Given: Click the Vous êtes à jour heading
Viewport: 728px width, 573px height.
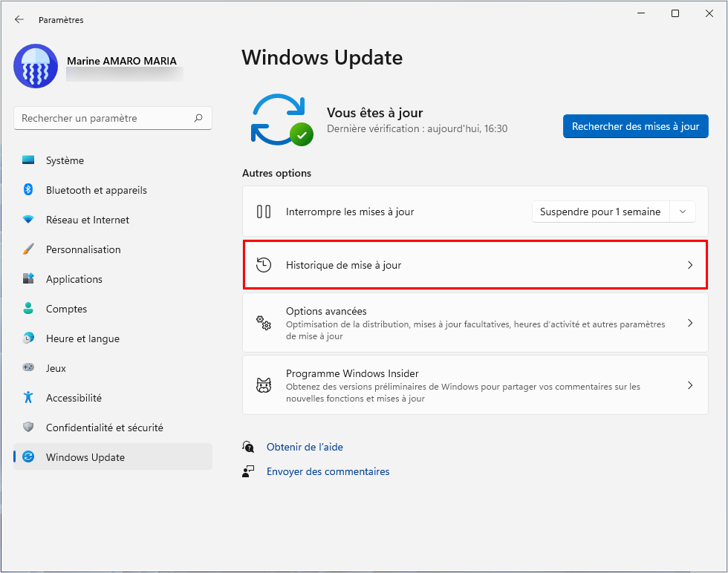Looking at the screenshot, I should (x=374, y=113).
